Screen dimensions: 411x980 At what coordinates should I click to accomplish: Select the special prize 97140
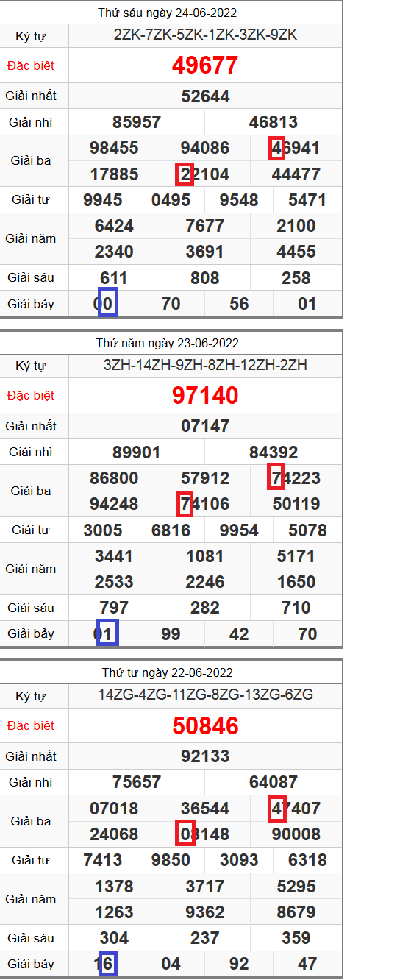tap(205, 396)
